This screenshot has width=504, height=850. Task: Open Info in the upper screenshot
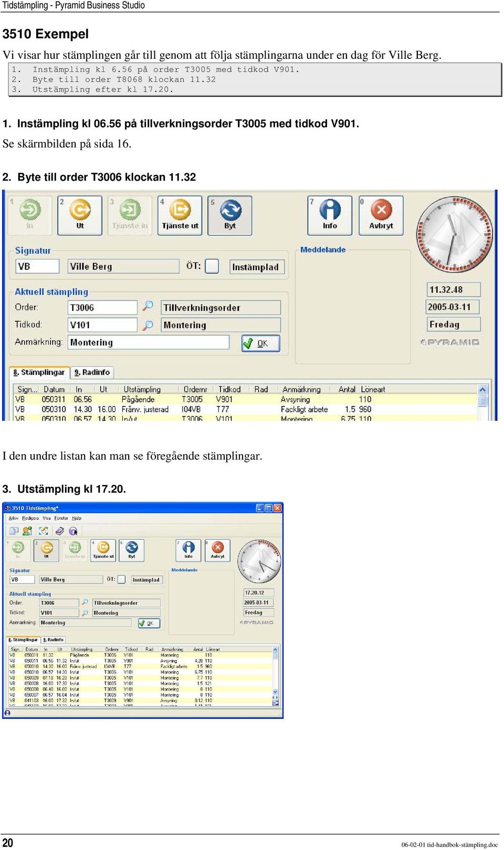(x=330, y=215)
